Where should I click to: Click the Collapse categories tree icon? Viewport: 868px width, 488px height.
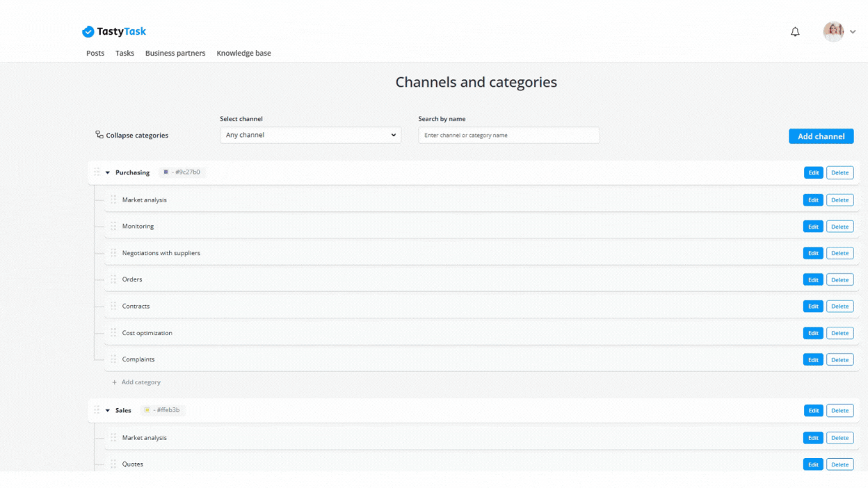point(99,135)
